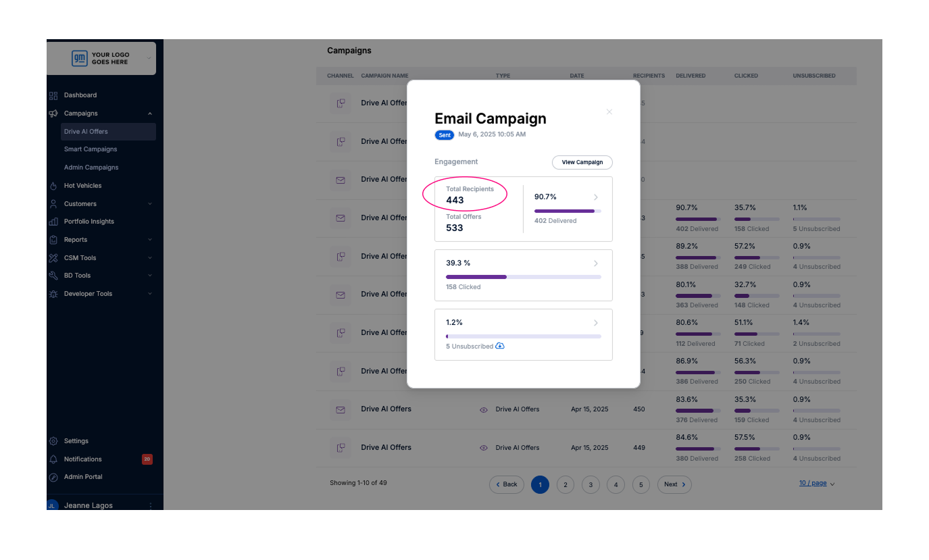Image resolution: width=929 pixels, height=560 pixels.
Task: Click the Dashboard grid icon in sidebar
Action: click(x=53, y=95)
